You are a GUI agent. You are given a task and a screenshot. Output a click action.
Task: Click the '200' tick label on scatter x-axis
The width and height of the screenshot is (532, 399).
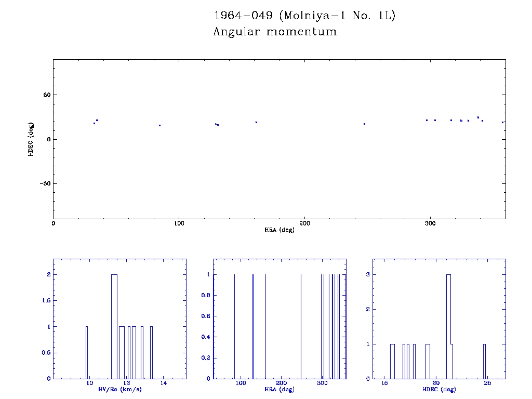click(x=304, y=223)
